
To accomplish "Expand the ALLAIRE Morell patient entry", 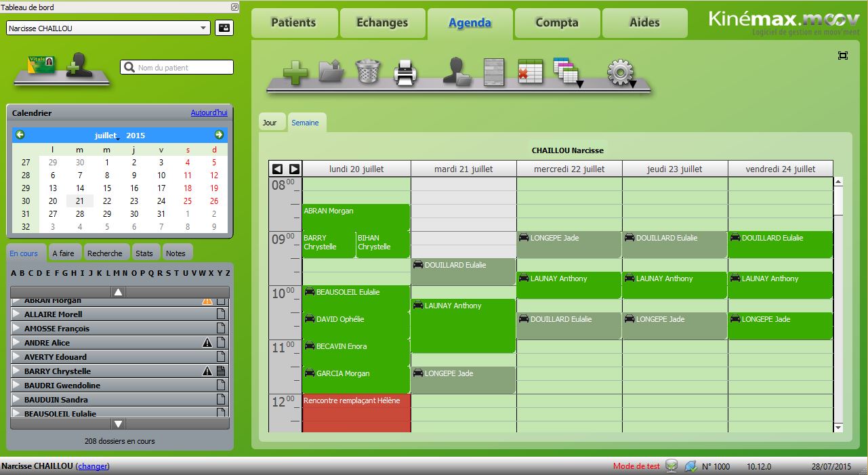I will (x=17, y=314).
